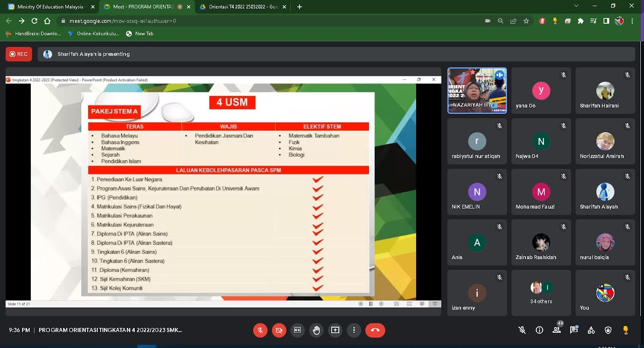Toggle Chrome side panel icon
The height and width of the screenshot is (348, 644).
point(606,21)
